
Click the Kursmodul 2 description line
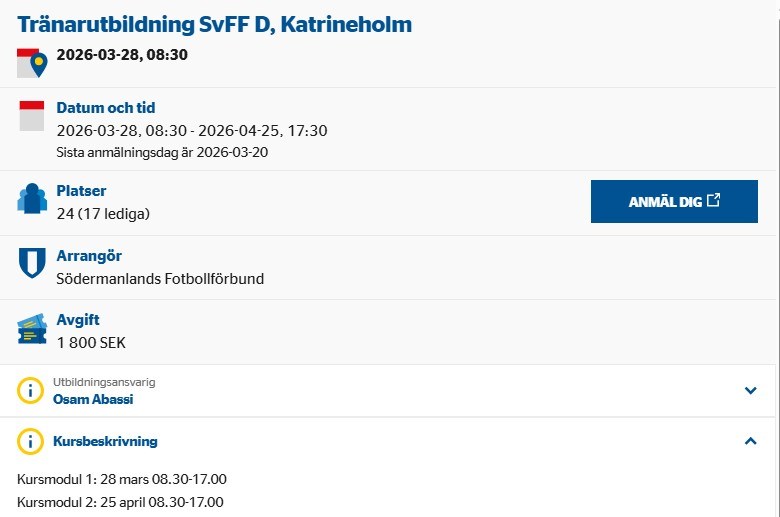tap(120, 502)
